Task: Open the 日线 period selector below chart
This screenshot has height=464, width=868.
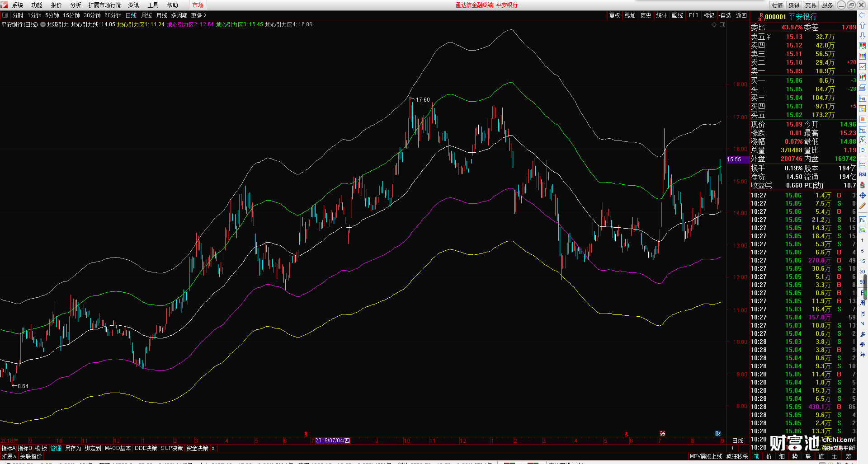Action: pyautogui.click(x=738, y=441)
